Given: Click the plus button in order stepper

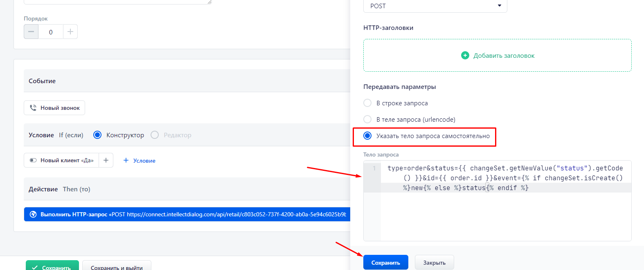Looking at the screenshot, I should [x=70, y=32].
